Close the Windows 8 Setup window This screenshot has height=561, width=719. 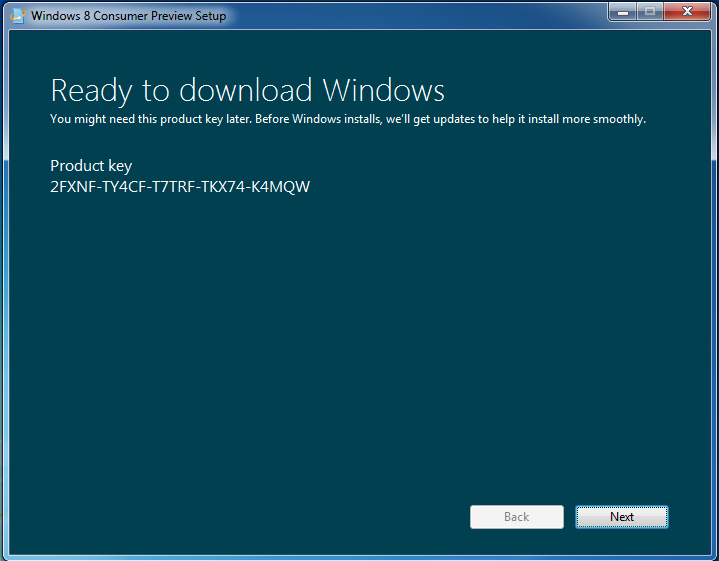click(x=686, y=11)
